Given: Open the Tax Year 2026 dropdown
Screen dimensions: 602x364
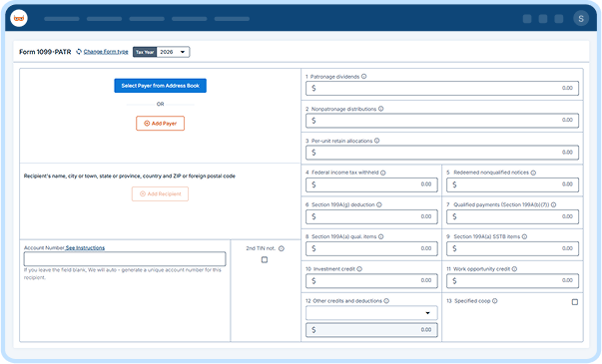Looking at the screenshot, I should point(173,52).
